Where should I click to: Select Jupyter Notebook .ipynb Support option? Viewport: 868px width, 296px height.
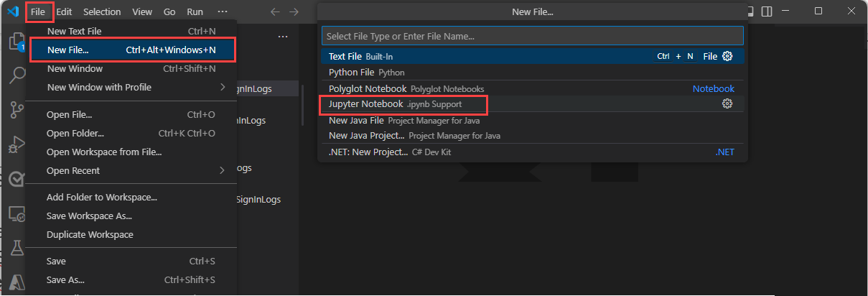532,104
